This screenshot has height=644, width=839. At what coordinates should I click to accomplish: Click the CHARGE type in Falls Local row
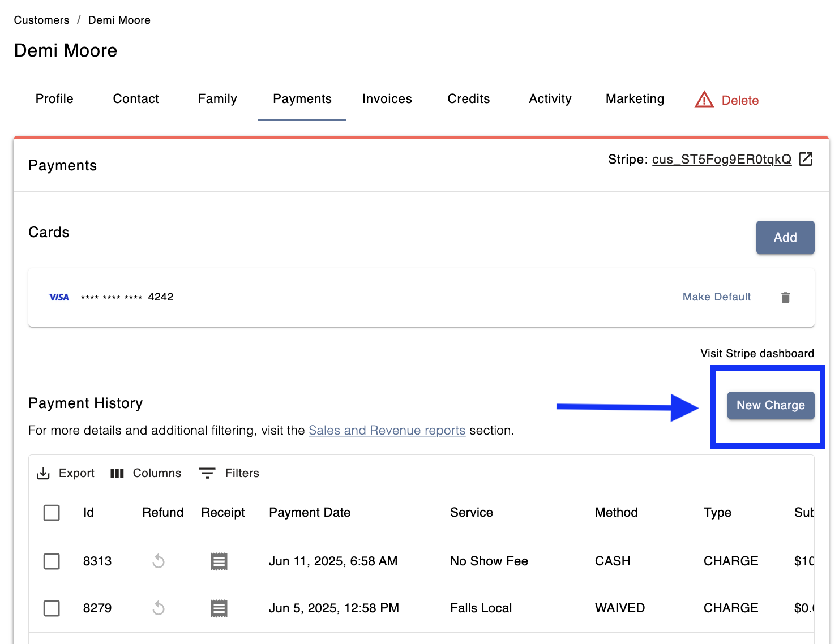click(x=731, y=608)
